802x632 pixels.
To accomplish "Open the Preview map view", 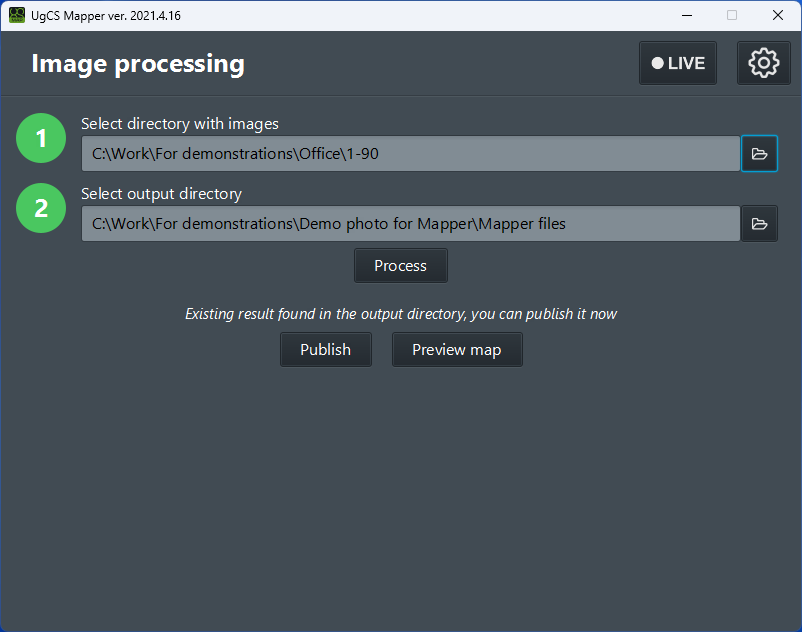I will coord(457,349).
